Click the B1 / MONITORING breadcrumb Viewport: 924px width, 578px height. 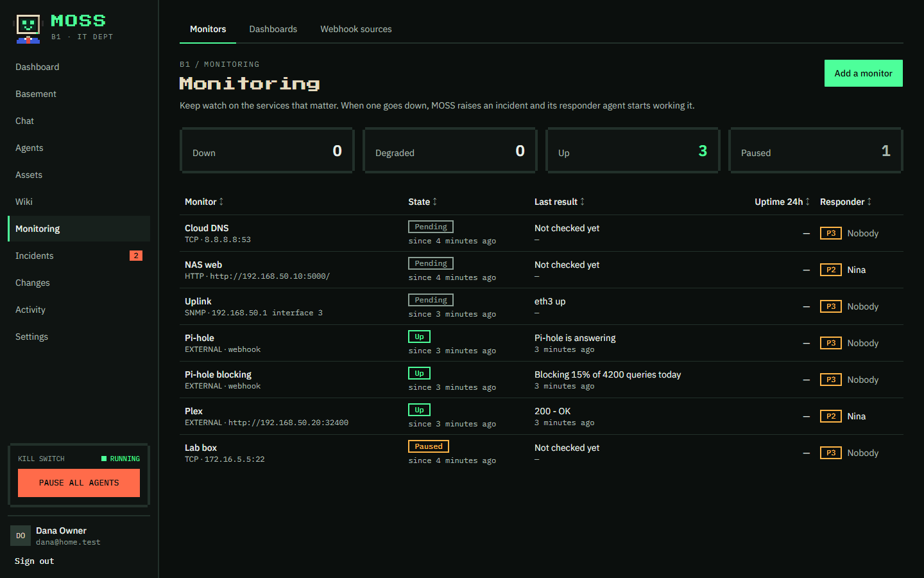(x=219, y=64)
